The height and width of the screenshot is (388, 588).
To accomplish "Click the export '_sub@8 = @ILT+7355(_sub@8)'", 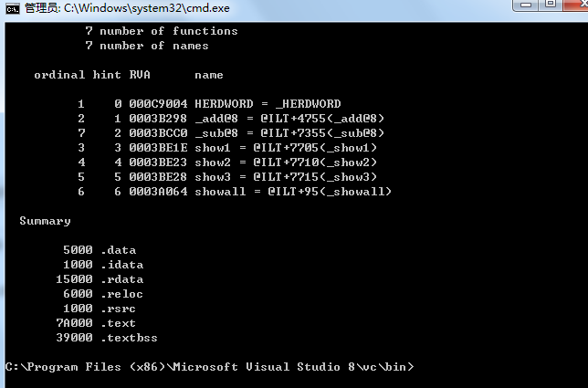I will 289,133.
